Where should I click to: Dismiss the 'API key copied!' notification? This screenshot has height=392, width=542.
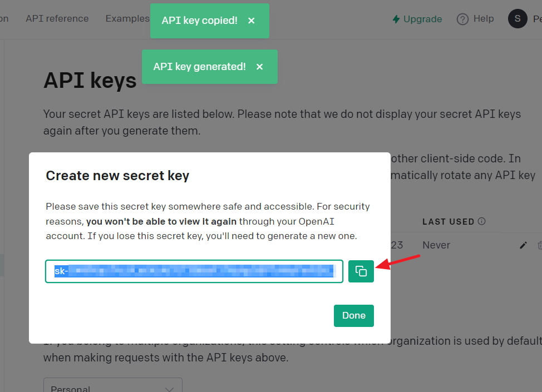click(251, 20)
